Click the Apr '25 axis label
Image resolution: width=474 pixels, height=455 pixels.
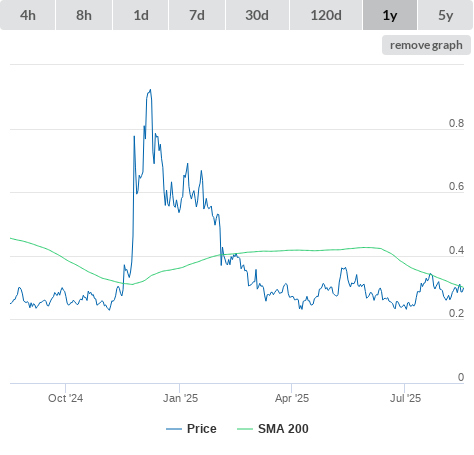coord(292,398)
